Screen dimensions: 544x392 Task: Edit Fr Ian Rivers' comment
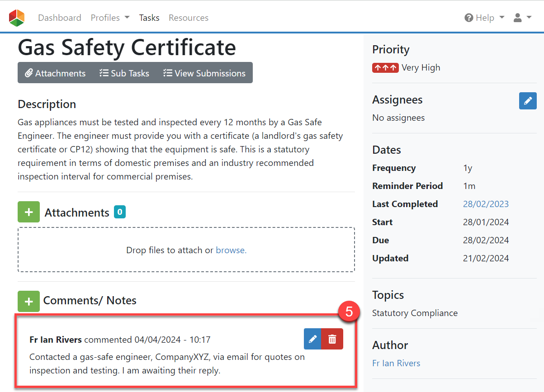(x=312, y=339)
